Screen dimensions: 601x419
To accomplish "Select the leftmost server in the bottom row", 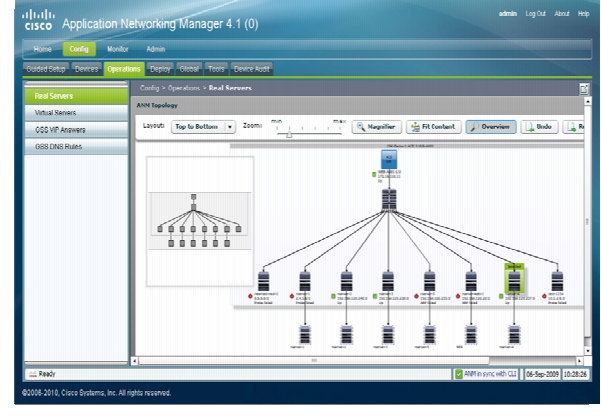I will point(305,335).
